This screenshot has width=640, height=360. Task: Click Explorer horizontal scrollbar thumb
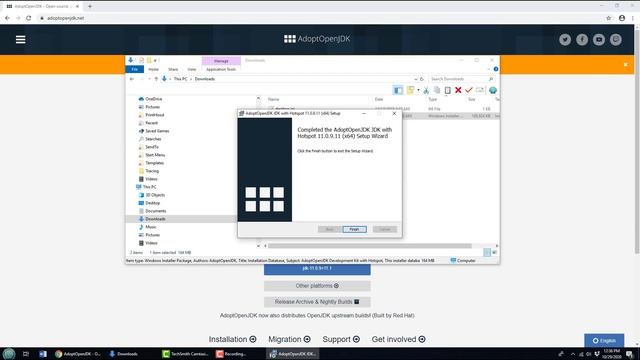pos(369,246)
